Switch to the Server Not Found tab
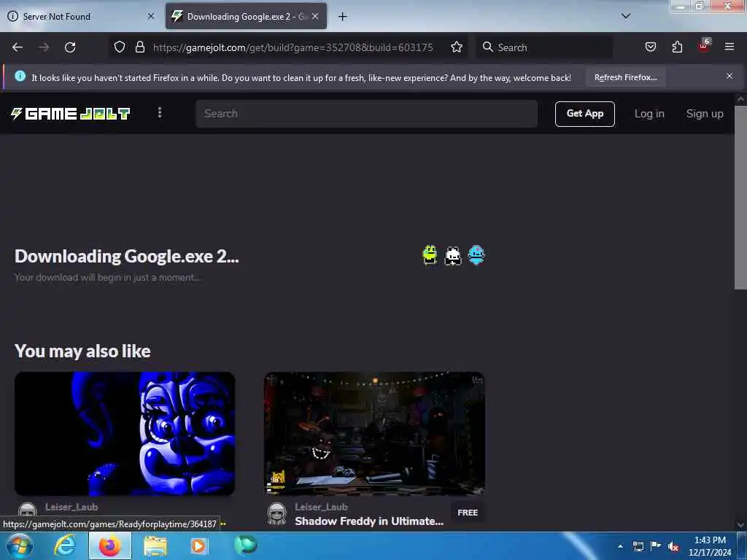The height and width of the screenshot is (560, 747). pyautogui.click(x=81, y=17)
